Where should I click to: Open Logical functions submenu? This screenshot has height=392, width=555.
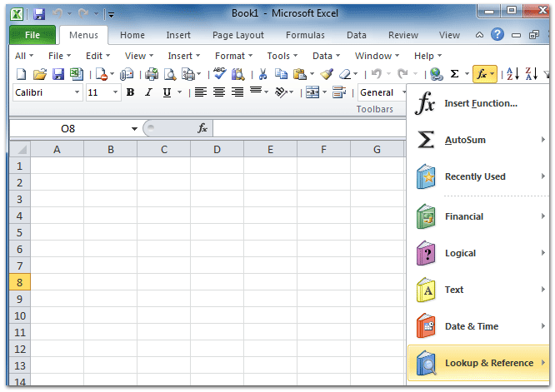click(477, 253)
